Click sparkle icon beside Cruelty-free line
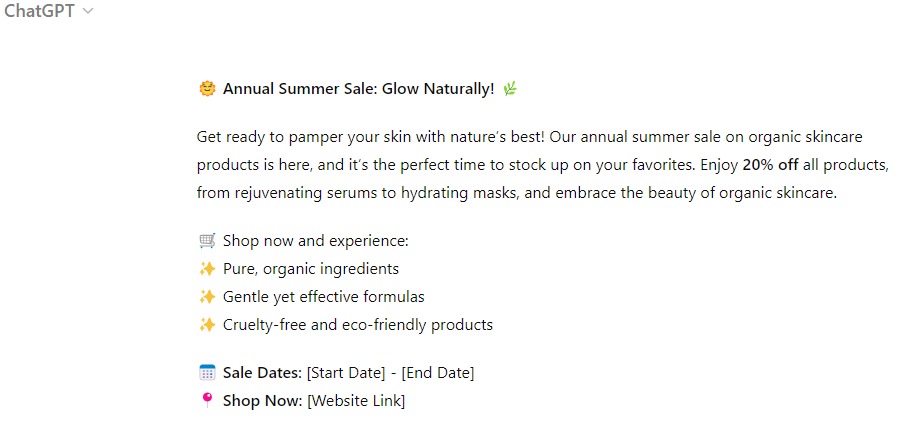The height and width of the screenshot is (426, 912). pyautogui.click(x=207, y=324)
